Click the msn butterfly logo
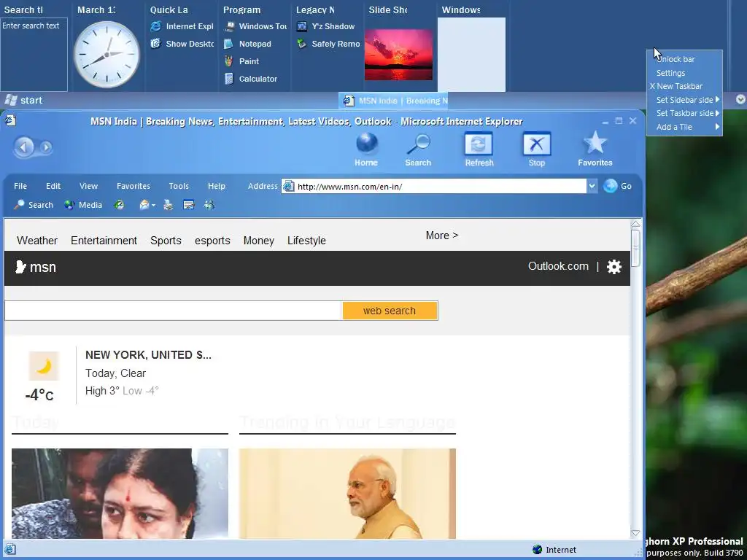Image resolution: width=747 pixels, height=560 pixels. tap(20, 267)
